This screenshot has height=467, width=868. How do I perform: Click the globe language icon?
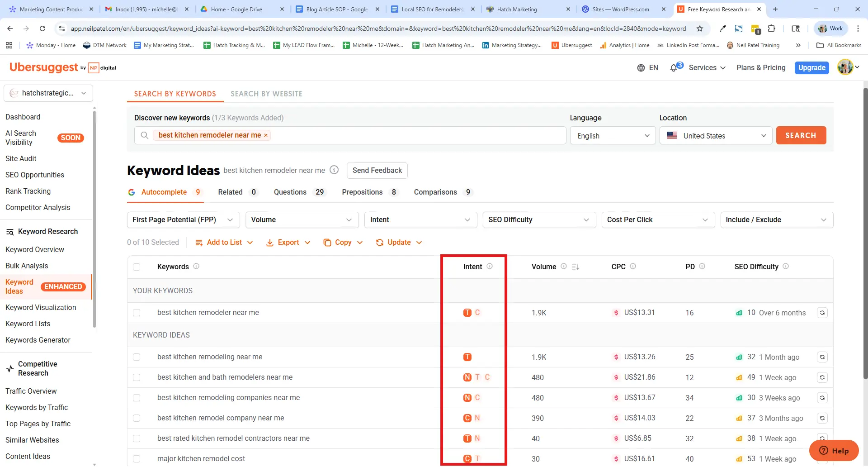(x=641, y=68)
